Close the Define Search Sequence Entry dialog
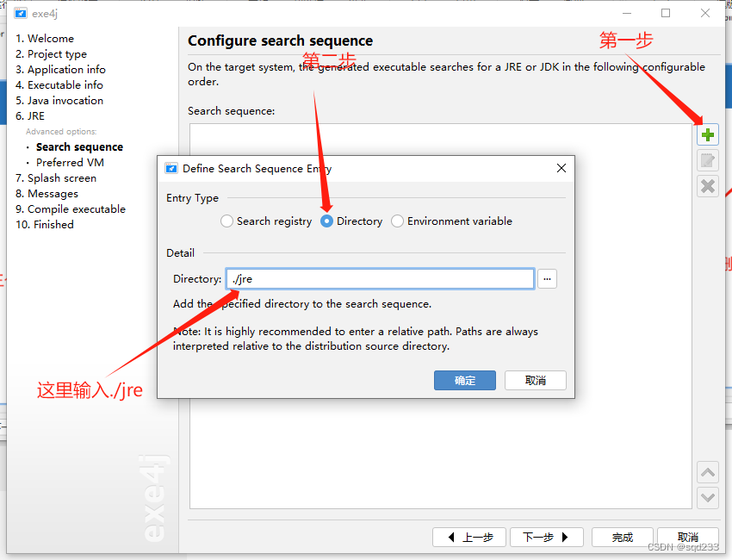 pyautogui.click(x=561, y=168)
